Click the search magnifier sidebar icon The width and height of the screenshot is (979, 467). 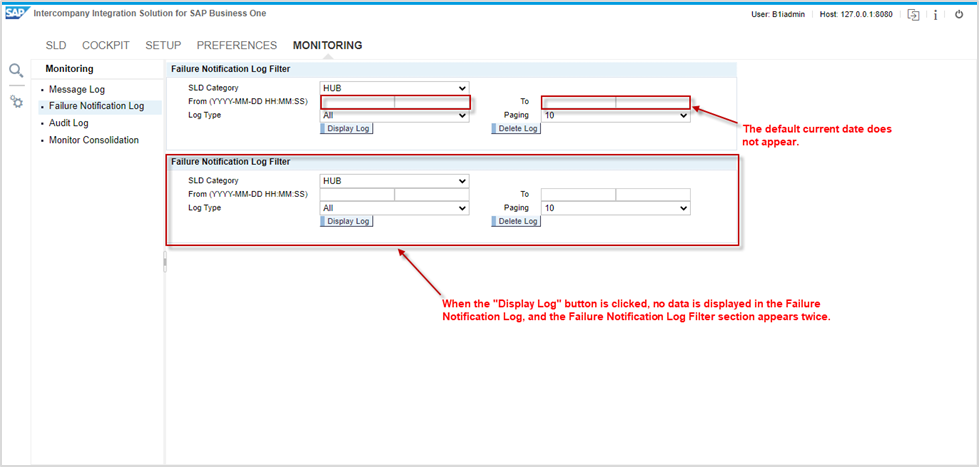tap(16, 71)
